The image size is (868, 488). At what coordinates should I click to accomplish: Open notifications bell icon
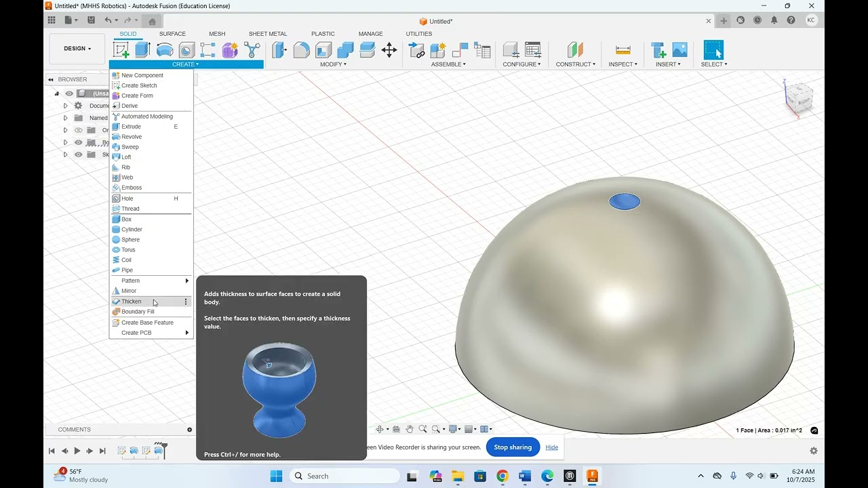[774, 20]
